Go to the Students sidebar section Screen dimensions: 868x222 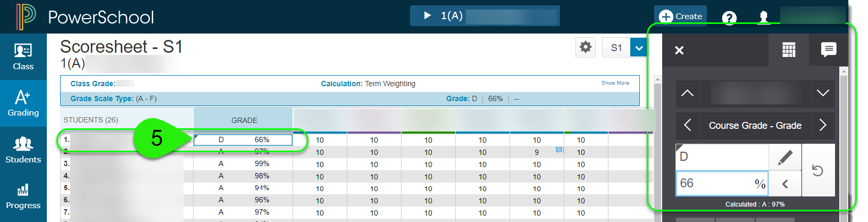coord(23,150)
